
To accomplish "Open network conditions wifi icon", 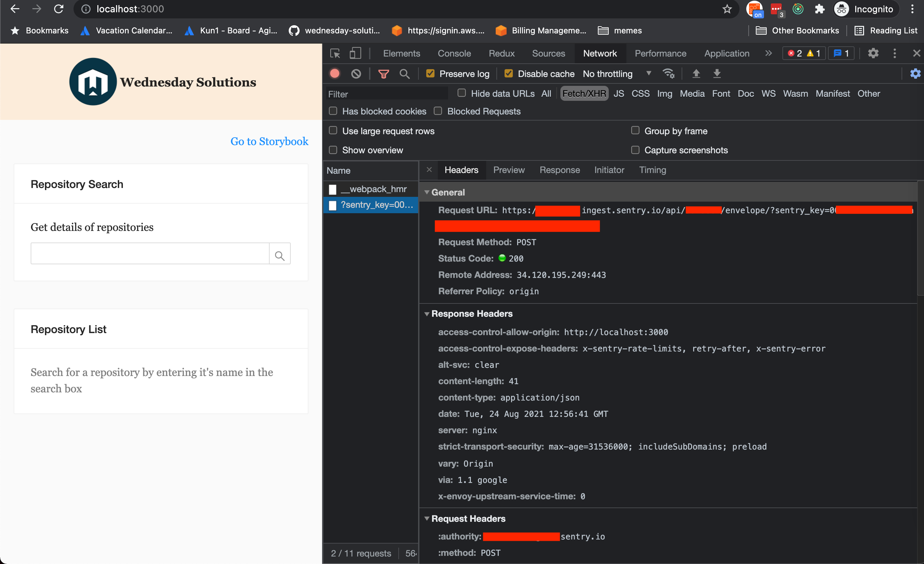I will click(x=668, y=74).
